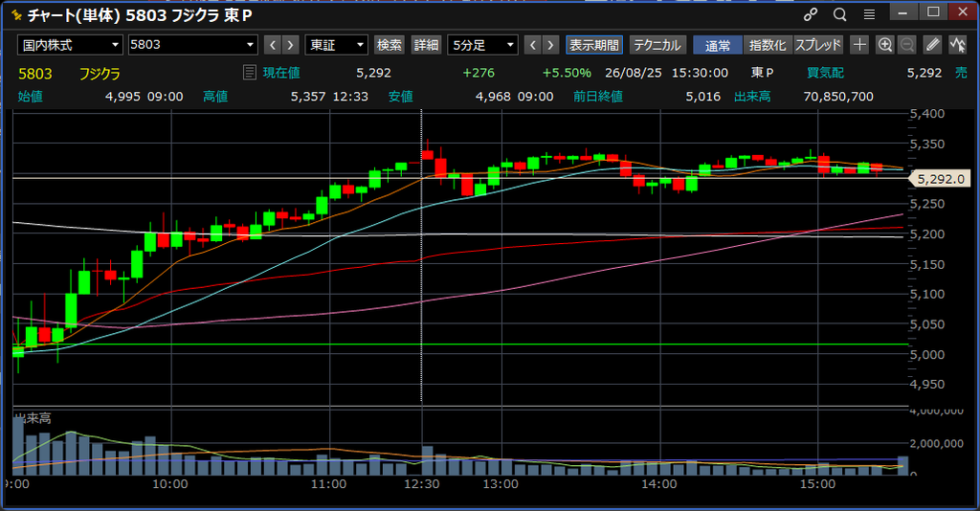Click the high price 5,357
This screenshot has width=980, height=511.
tap(308, 97)
